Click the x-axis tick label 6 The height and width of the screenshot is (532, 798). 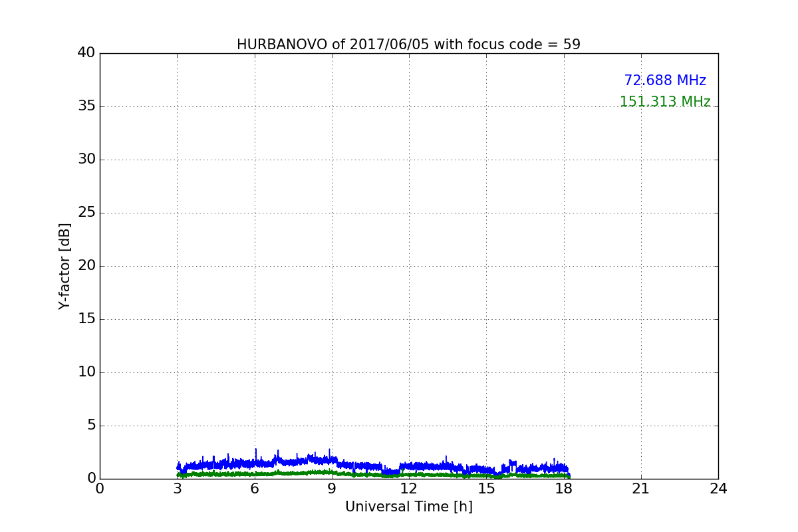coord(254,489)
